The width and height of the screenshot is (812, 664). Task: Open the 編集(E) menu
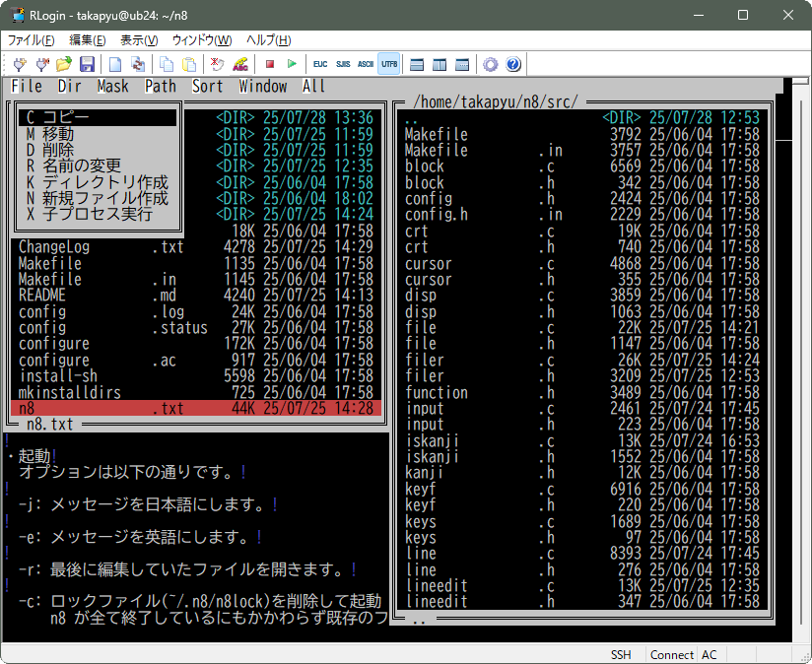[87, 40]
